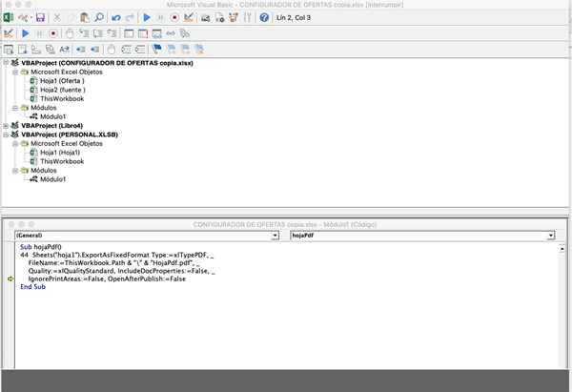
Task: Open the Project Explorer icon
Action: (x=205, y=17)
